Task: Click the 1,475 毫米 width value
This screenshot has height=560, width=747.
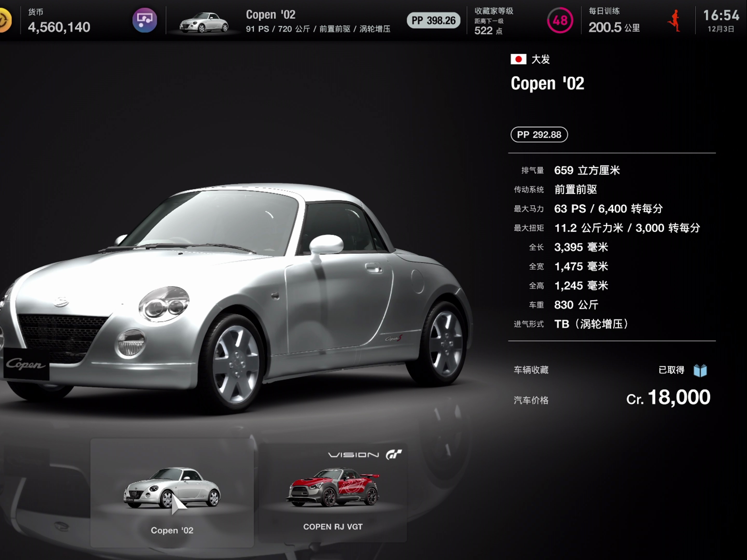Action: point(581,267)
